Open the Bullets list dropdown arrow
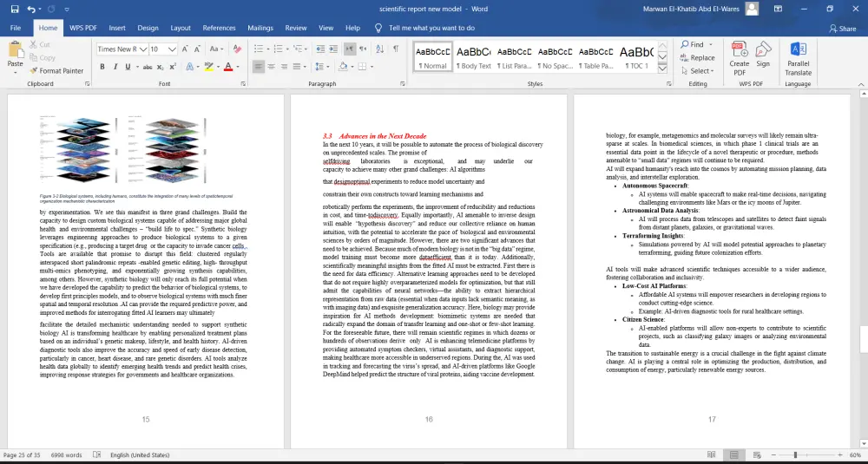 [267, 49]
